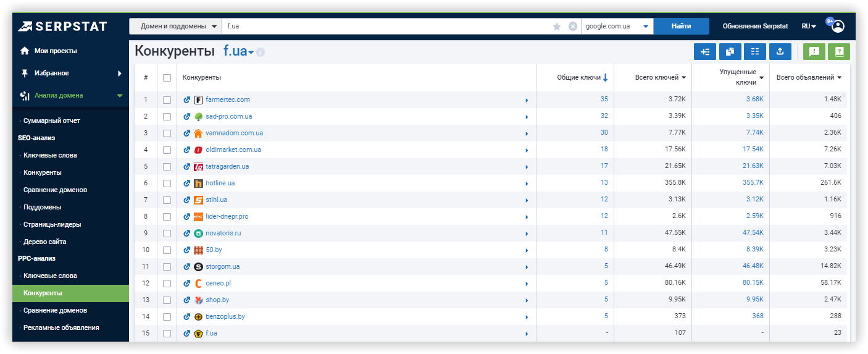The width and height of the screenshot is (868, 354).
Task: Open the storgom.ua competitor link
Action: point(223,266)
